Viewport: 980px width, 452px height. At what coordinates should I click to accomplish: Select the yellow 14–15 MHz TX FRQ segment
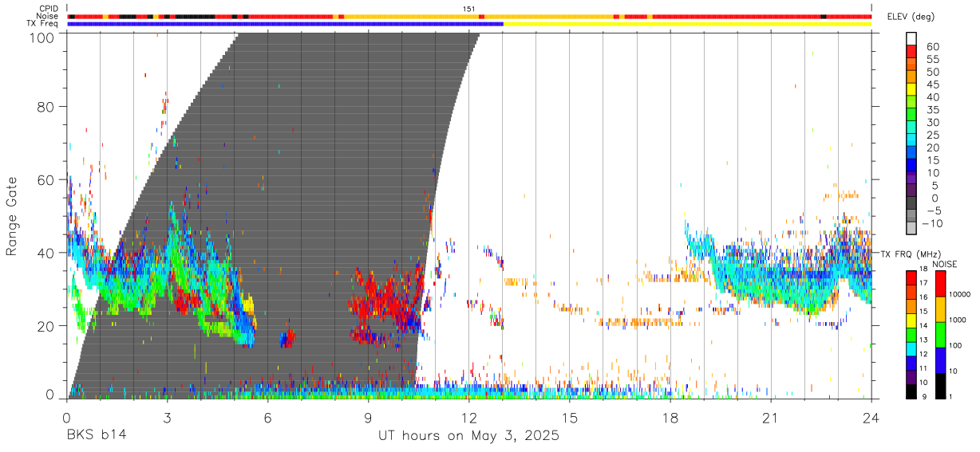911,320
